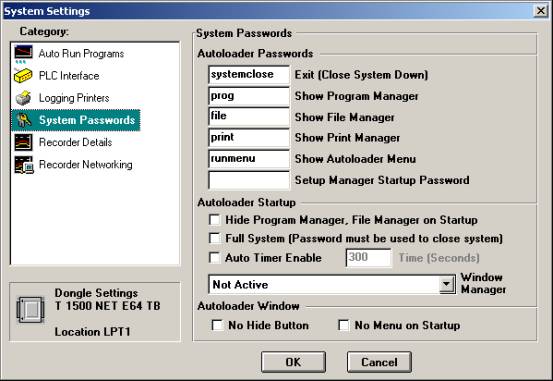Click the Auto Run Programs icon
Screen dimensions: 553x381
point(24,54)
